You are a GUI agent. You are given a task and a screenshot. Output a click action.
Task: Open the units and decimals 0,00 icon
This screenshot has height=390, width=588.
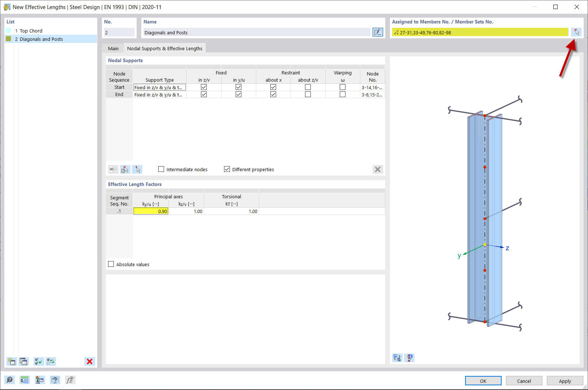pyautogui.click(x=25, y=380)
